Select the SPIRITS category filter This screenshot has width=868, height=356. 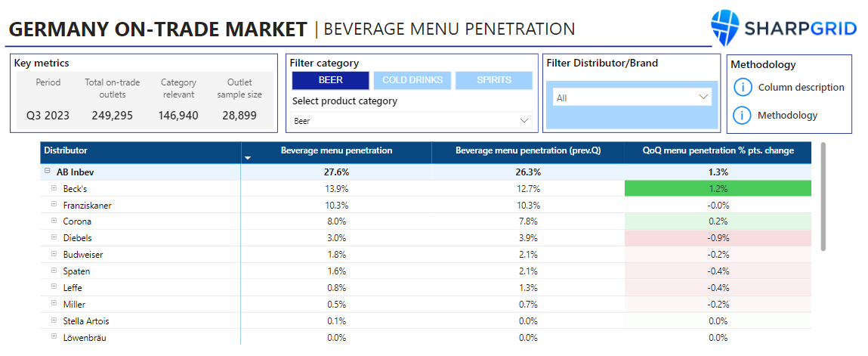494,80
